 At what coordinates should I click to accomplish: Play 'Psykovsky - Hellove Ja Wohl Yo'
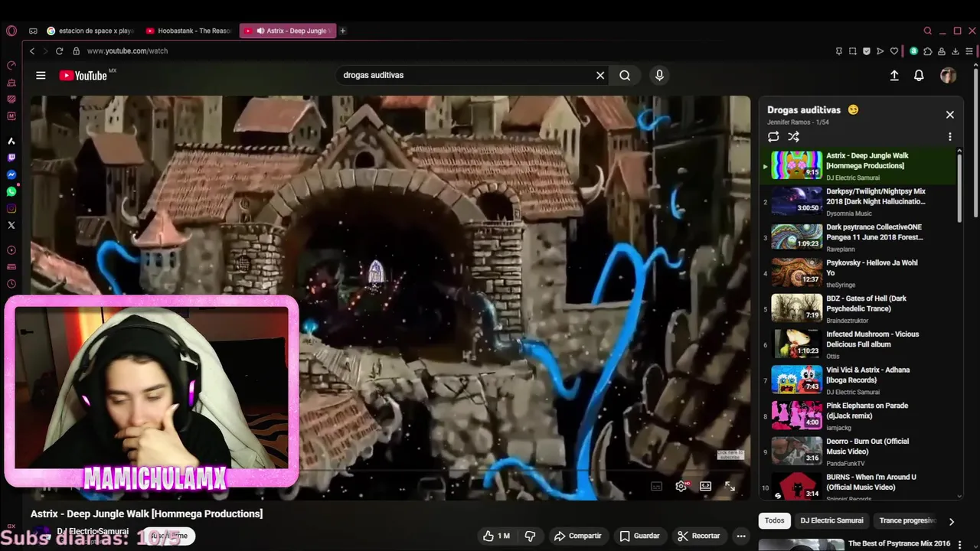859,272
